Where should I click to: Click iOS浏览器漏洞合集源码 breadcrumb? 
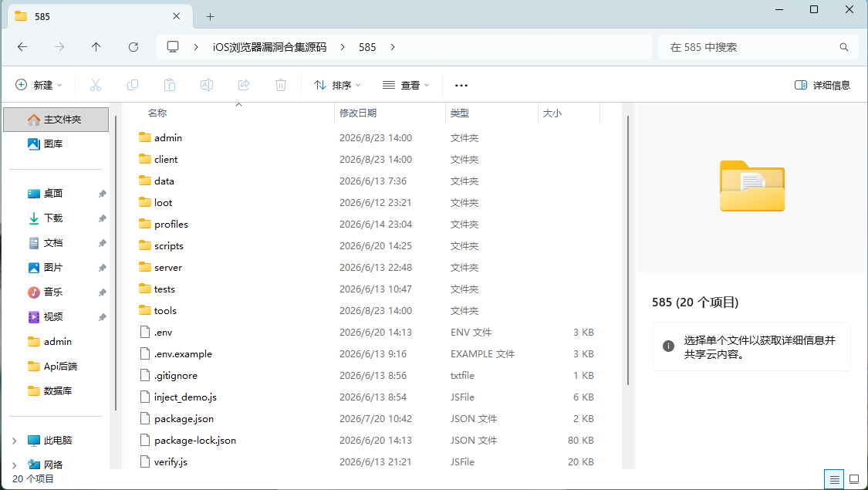(269, 47)
